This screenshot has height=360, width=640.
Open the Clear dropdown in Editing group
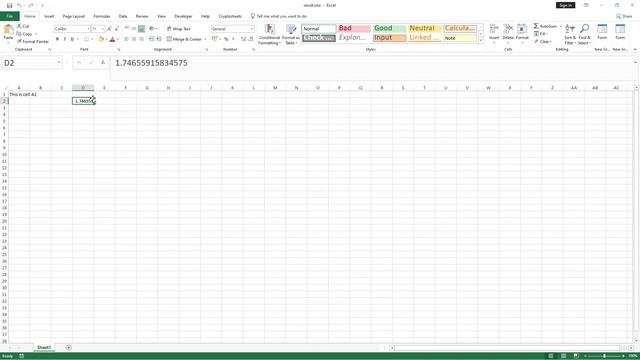(x=543, y=42)
